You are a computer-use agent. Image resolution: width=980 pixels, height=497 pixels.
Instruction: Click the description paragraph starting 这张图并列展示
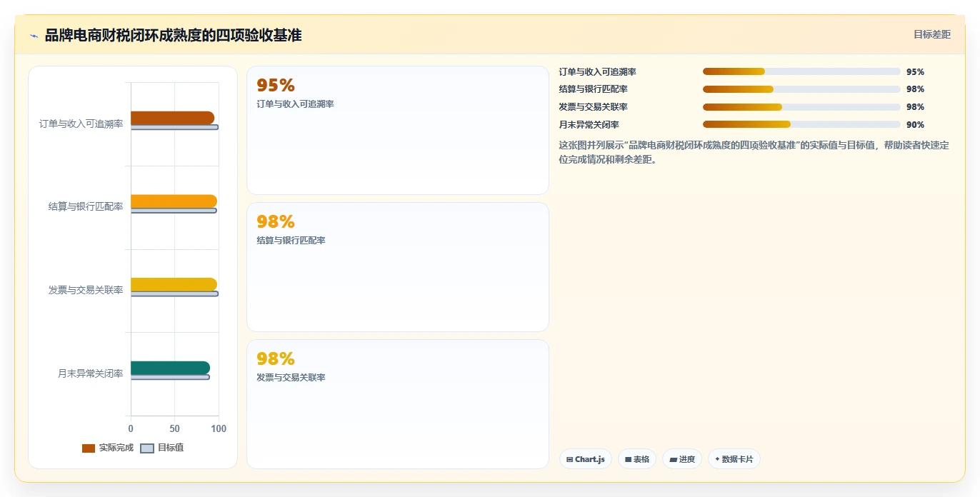tap(754, 152)
